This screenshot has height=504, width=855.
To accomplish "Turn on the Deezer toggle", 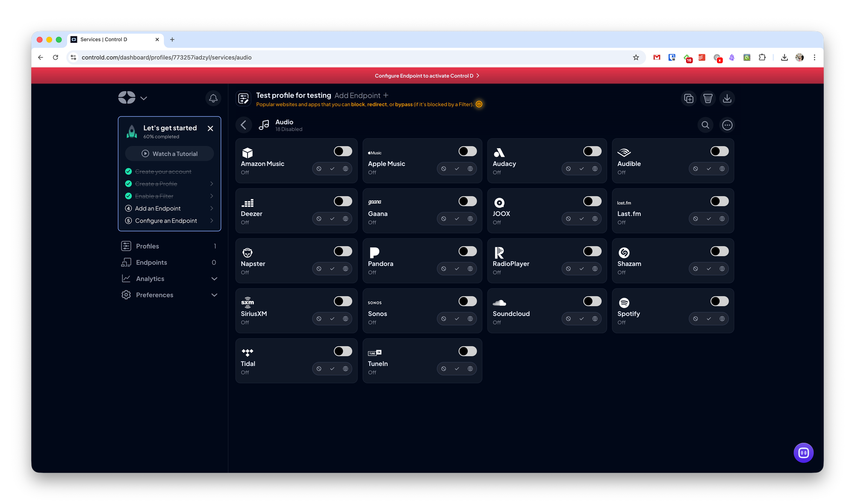I will [343, 201].
